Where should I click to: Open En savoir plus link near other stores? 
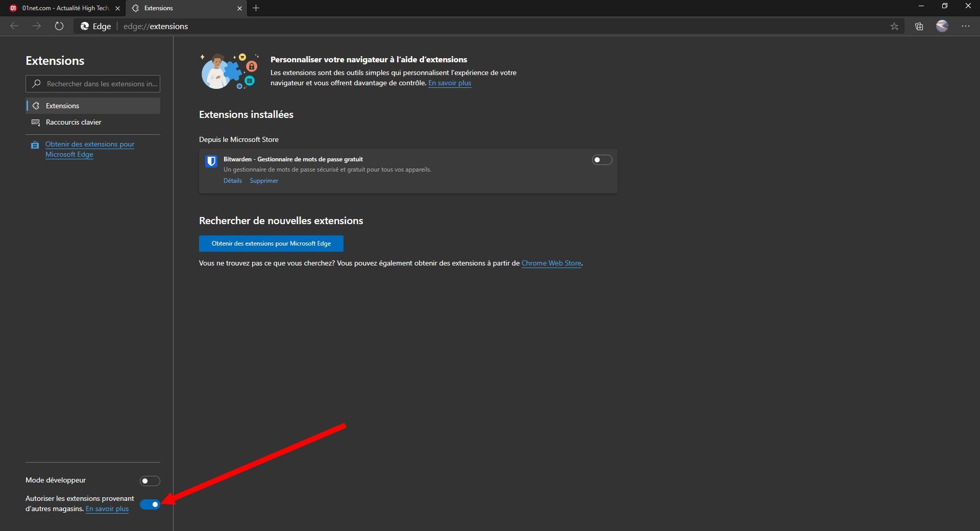pyautogui.click(x=107, y=509)
